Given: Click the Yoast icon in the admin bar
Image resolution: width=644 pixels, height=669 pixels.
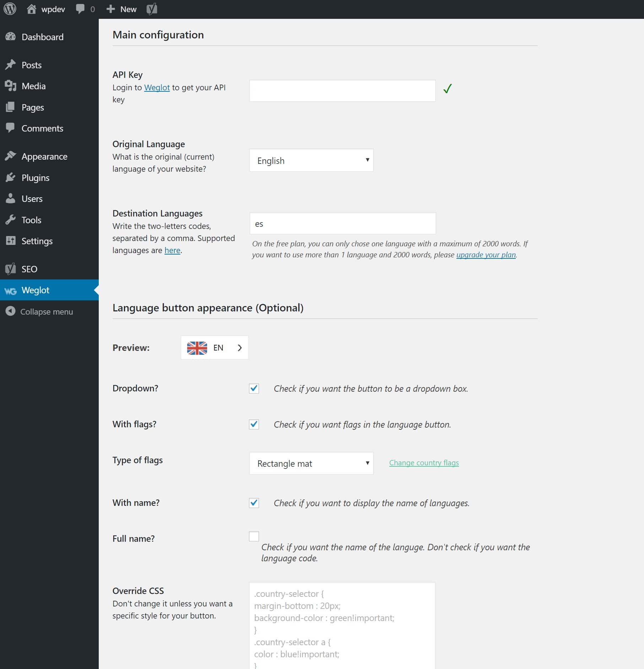Looking at the screenshot, I should click(152, 9).
